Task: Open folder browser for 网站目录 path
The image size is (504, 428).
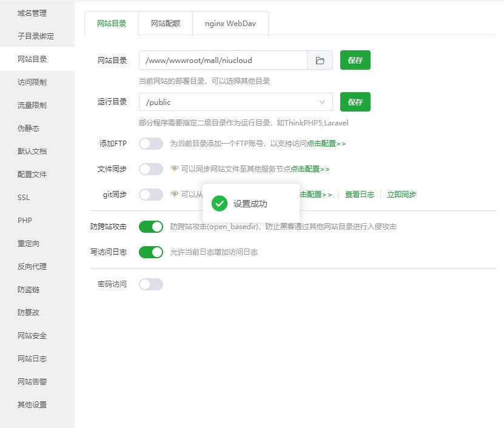Action: click(320, 60)
